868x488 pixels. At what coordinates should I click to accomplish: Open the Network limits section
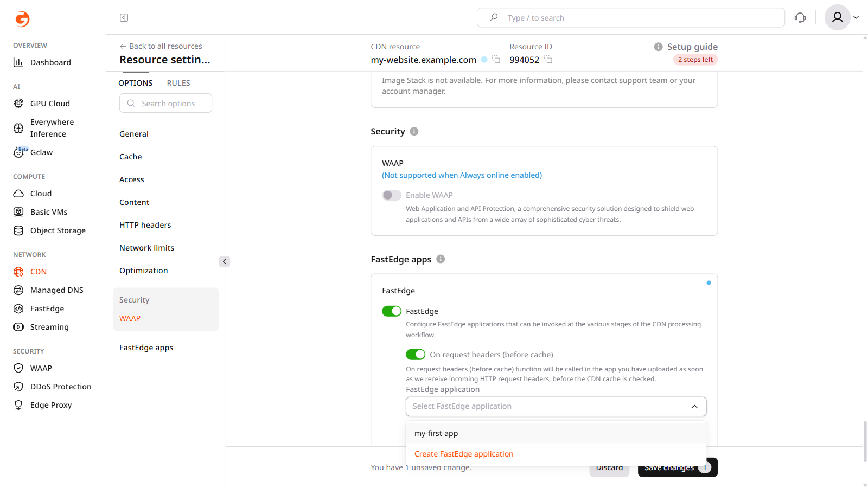(x=147, y=248)
